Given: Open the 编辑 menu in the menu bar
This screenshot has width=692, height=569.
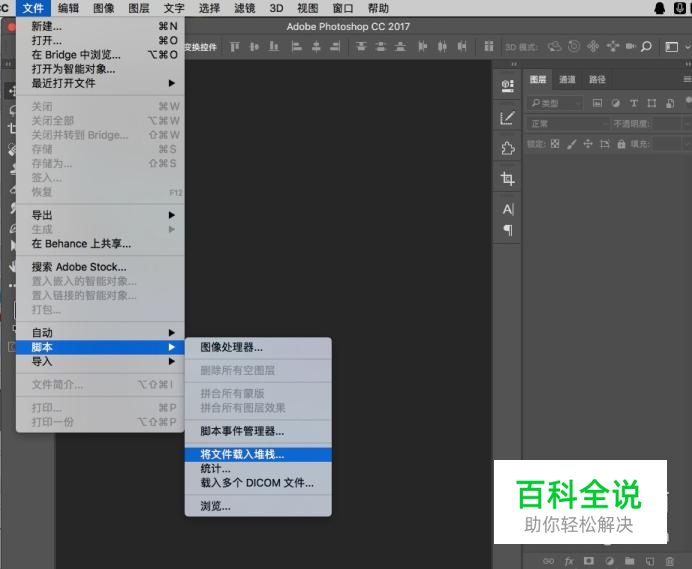Looking at the screenshot, I should tap(68, 8).
